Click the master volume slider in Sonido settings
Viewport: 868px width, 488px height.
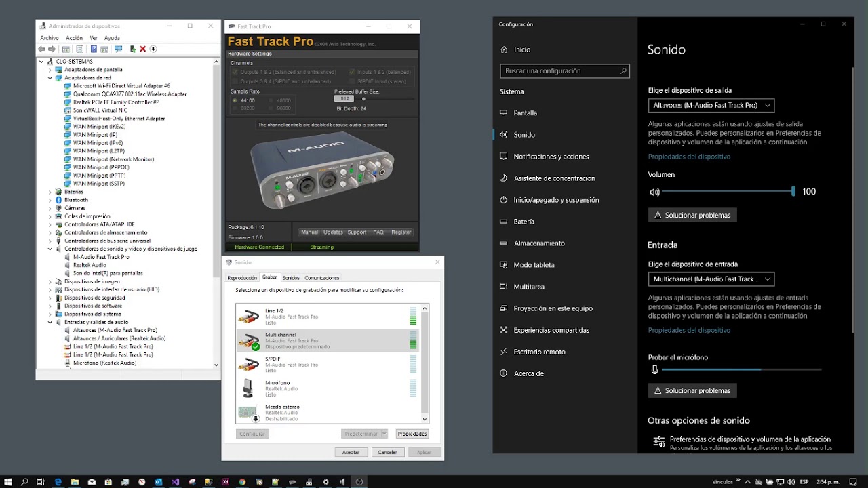pyautogui.click(x=728, y=192)
